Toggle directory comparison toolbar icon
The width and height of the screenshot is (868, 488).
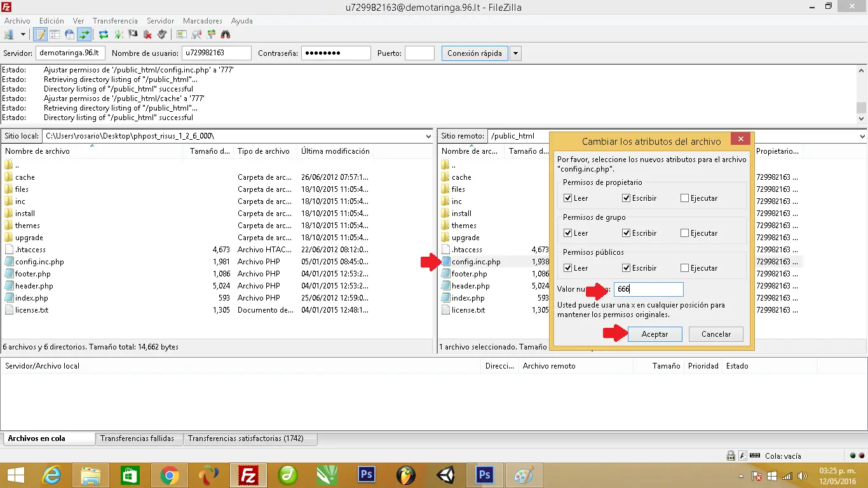[x=196, y=34]
